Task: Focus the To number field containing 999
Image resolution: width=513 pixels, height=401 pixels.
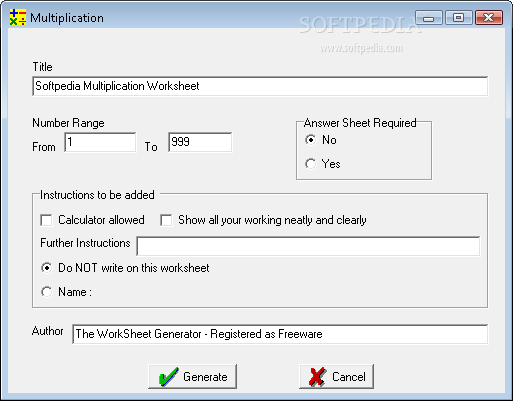Action: click(x=200, y=142)
